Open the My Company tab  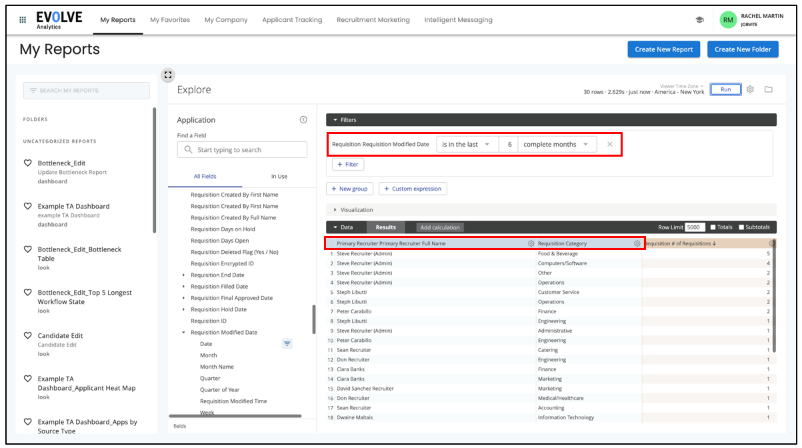click(x=226, y=20)
